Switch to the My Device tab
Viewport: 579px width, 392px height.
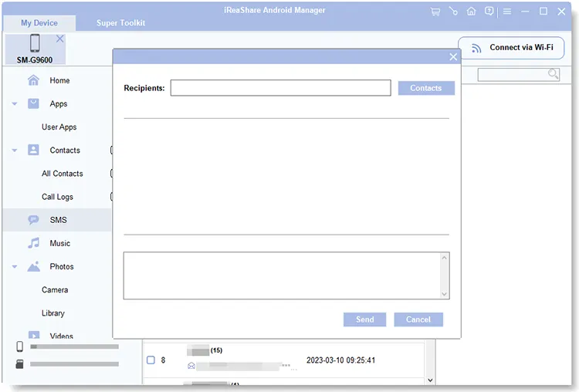click(x=39, y=23)
